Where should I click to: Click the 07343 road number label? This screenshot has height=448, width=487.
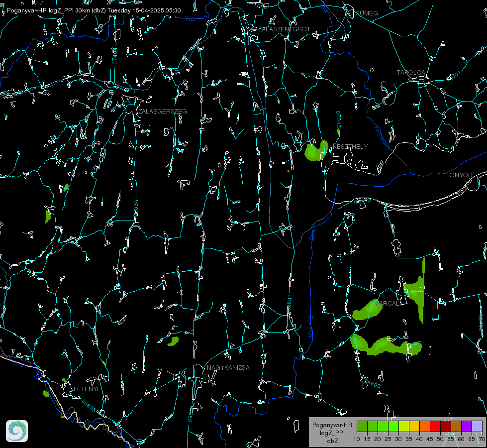338,119
